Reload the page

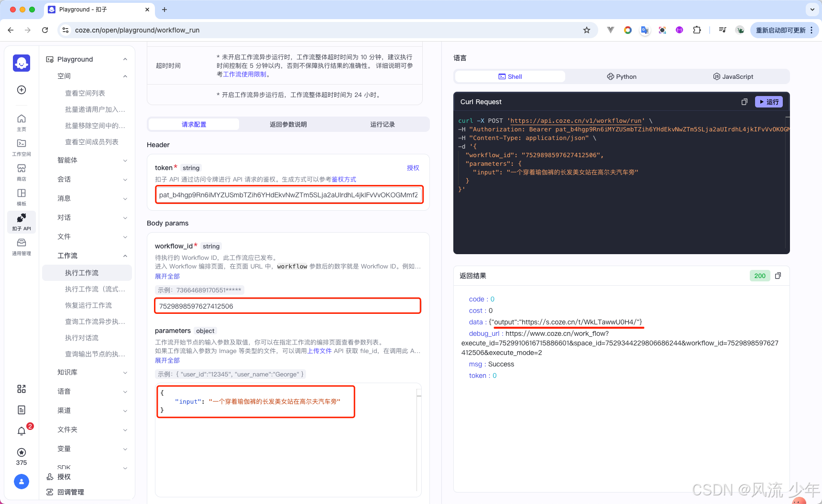(x=45, y=30)
